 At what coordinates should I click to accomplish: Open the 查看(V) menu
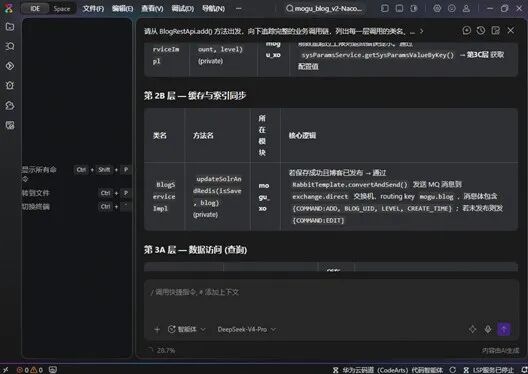pyautogui.click(x=152, y=8)
